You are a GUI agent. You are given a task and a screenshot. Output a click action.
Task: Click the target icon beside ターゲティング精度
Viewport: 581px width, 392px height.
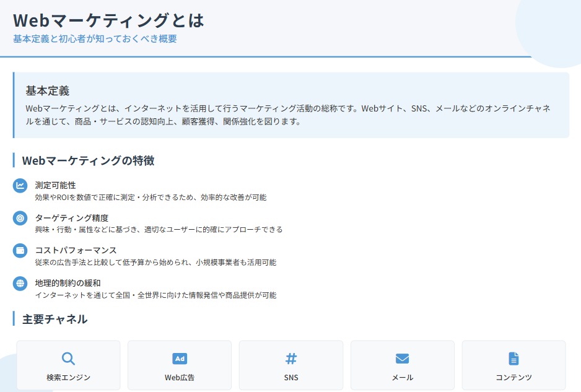click(20, 218)
